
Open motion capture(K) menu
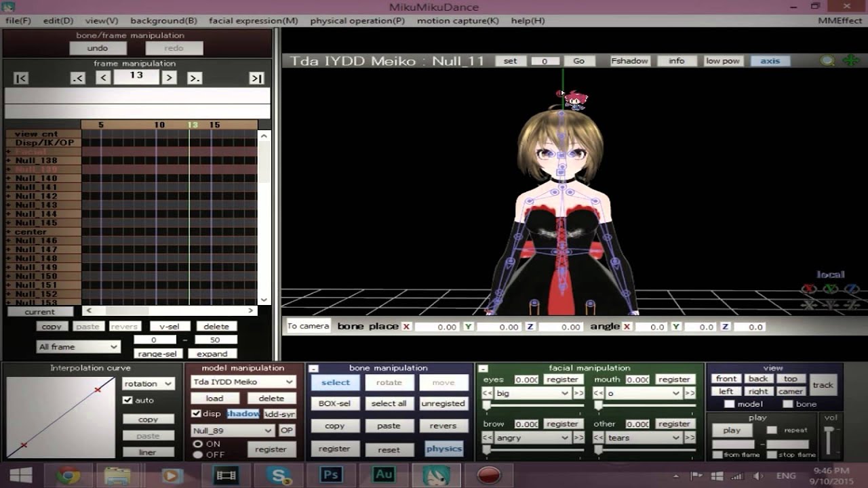(458, 21)
